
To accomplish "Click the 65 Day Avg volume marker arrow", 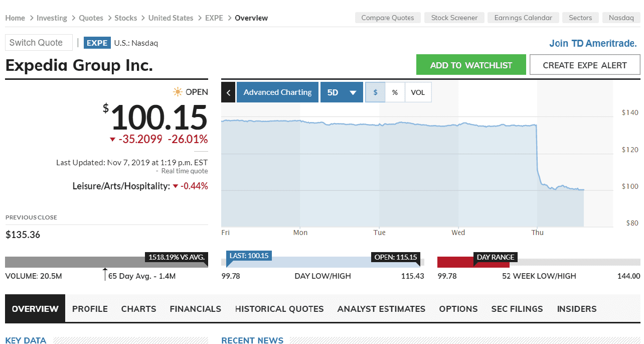I will pos(105,274).
